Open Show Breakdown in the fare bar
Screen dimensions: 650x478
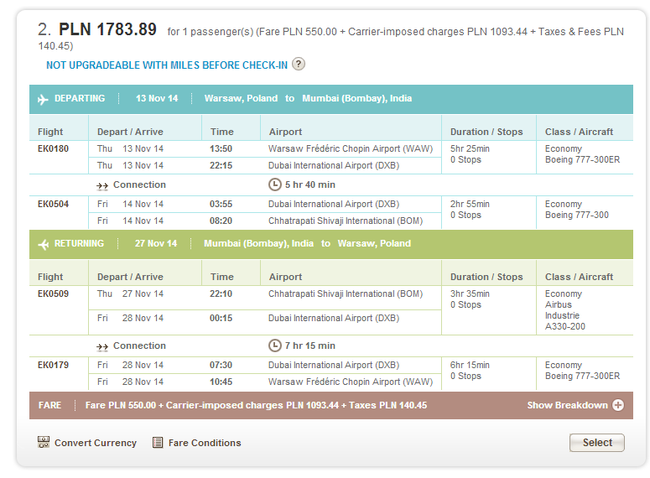point(567,405)
